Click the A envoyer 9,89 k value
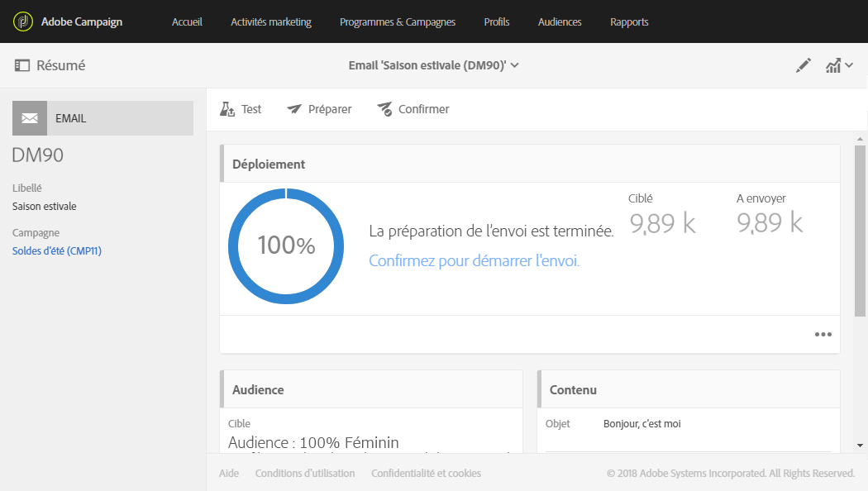 click(770, 222)
